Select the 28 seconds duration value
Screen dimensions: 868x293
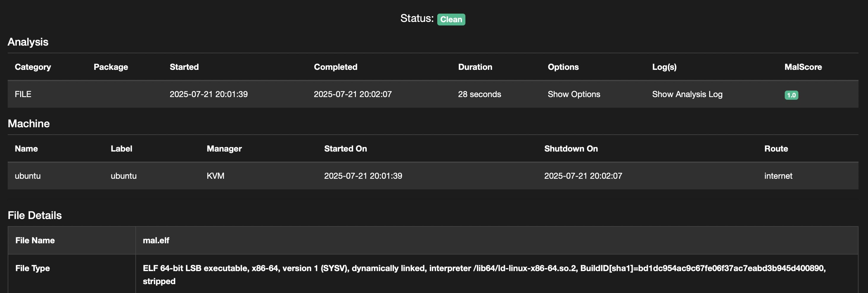[479, 94]
